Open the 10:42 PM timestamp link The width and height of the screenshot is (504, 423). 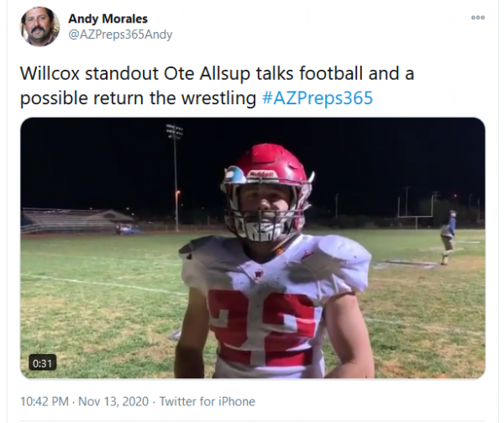tap(45, 401)
